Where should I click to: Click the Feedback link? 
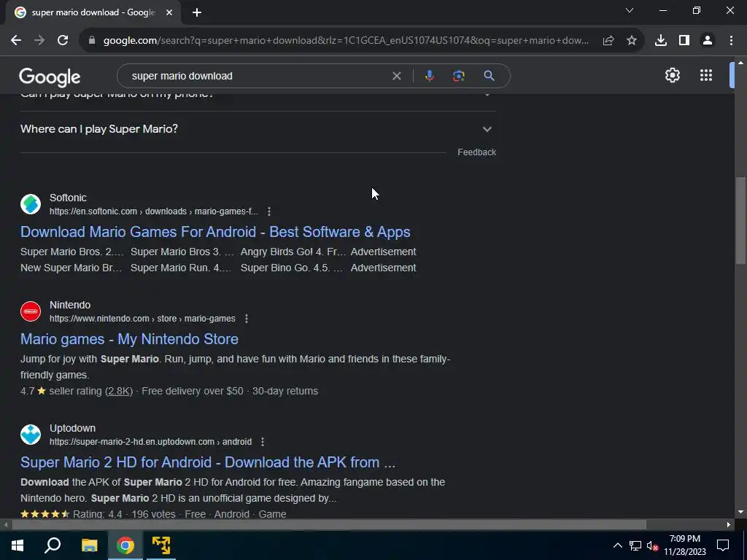[x=477, y=152]
